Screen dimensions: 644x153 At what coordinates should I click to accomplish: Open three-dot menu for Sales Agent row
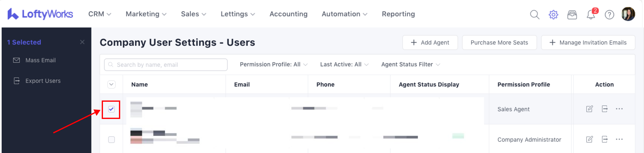click(x=619, y=109)
